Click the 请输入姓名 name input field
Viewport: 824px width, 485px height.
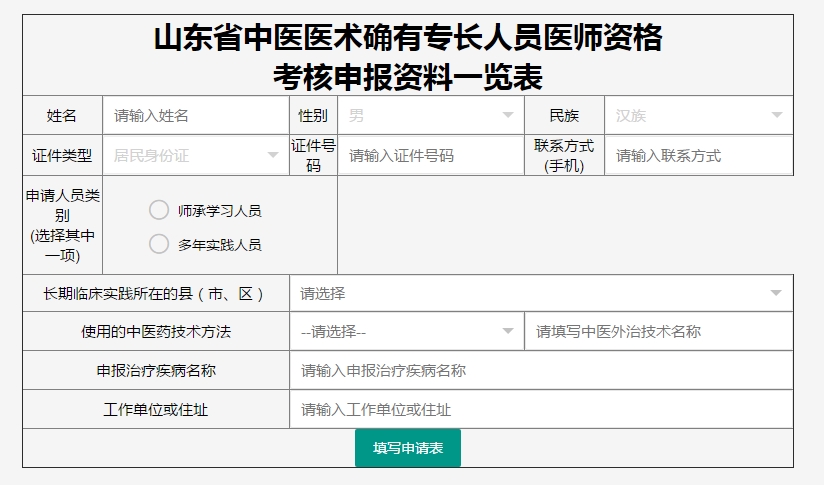tap(195, 115)
